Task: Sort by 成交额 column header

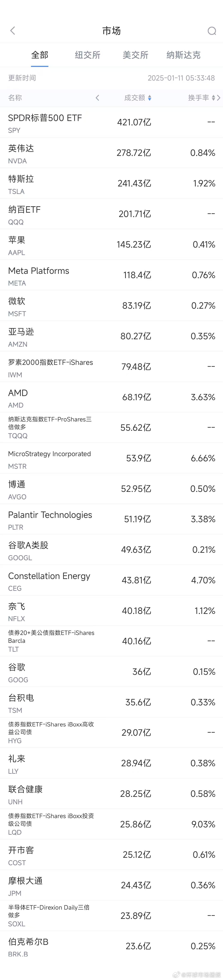Action: pyautogui.click(x=135, y=98)
